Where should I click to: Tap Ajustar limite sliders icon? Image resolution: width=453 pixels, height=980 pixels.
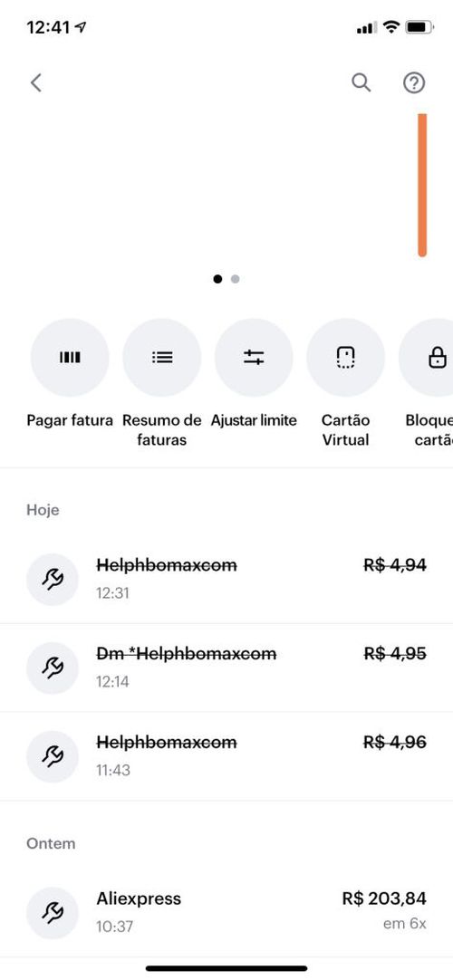coord(254,358)
